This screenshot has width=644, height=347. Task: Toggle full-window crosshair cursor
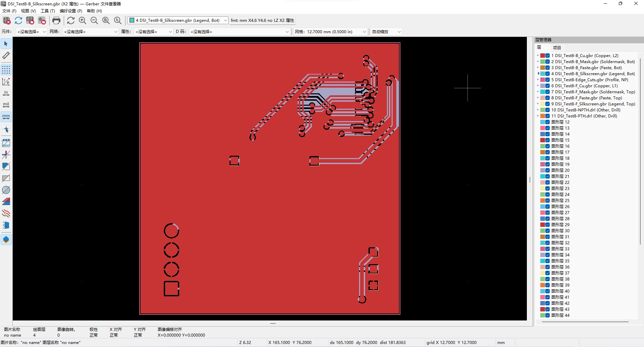[x=6, y=129]
